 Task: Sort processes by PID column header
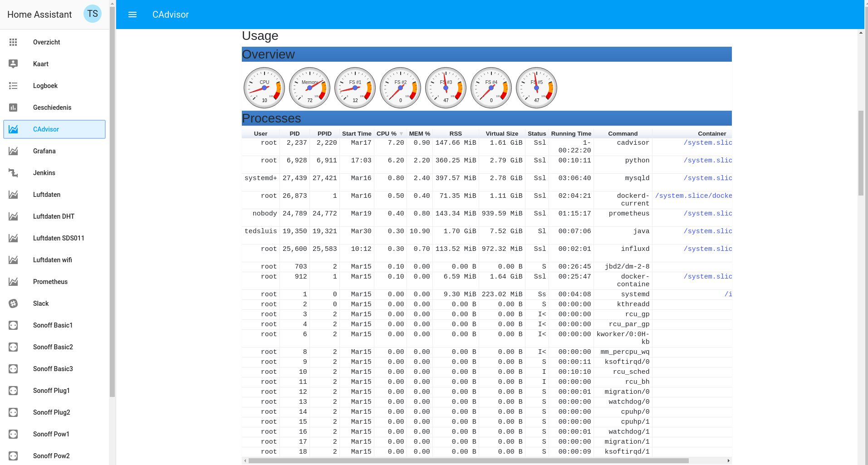[294, 133]
